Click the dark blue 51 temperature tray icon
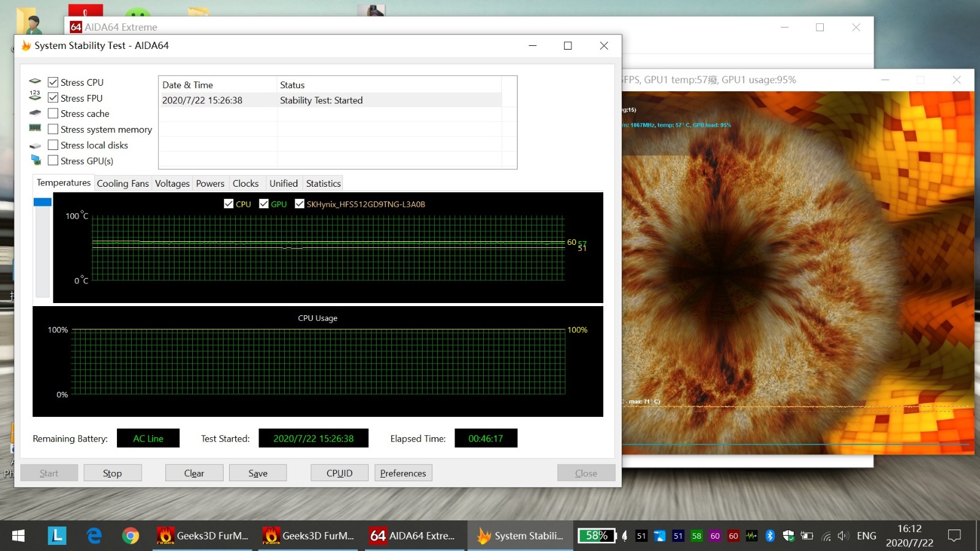 coord(678,536)
